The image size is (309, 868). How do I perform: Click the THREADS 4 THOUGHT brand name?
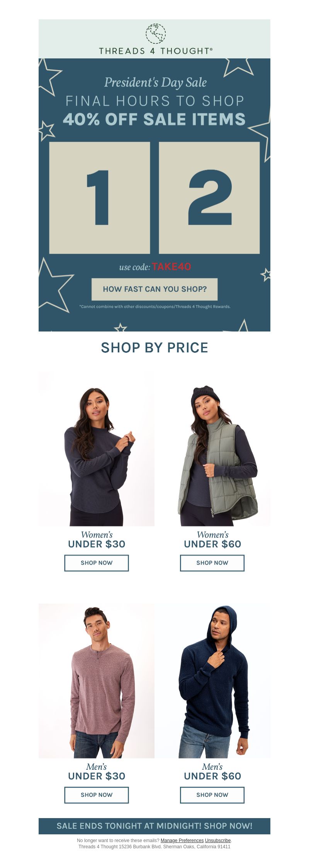156,51
